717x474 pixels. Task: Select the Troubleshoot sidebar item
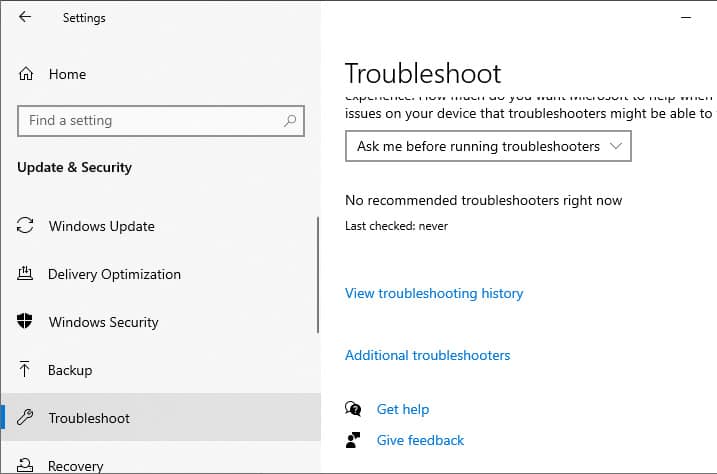click(161, 417)
